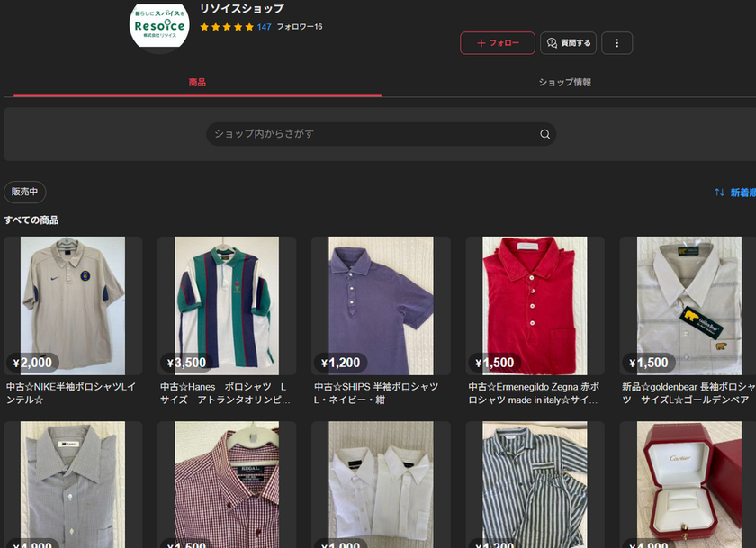Open the red Ermenegildo Zegna polo thumbnail
This screenshot has width=756, height=548.
point(535,306)
